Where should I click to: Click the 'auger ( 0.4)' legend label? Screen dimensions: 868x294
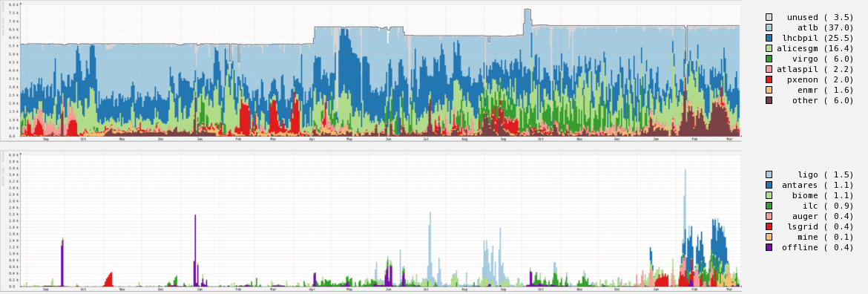(x=823, y=216)
